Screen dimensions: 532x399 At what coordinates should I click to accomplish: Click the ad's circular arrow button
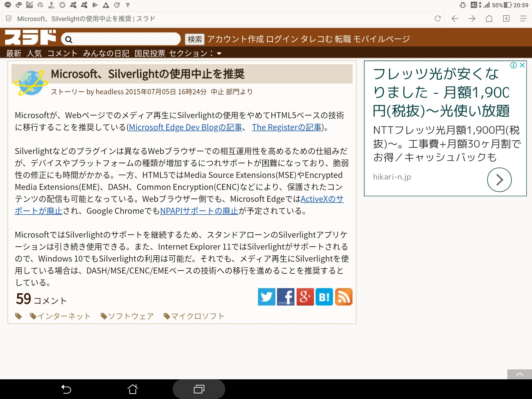(499, 180)
